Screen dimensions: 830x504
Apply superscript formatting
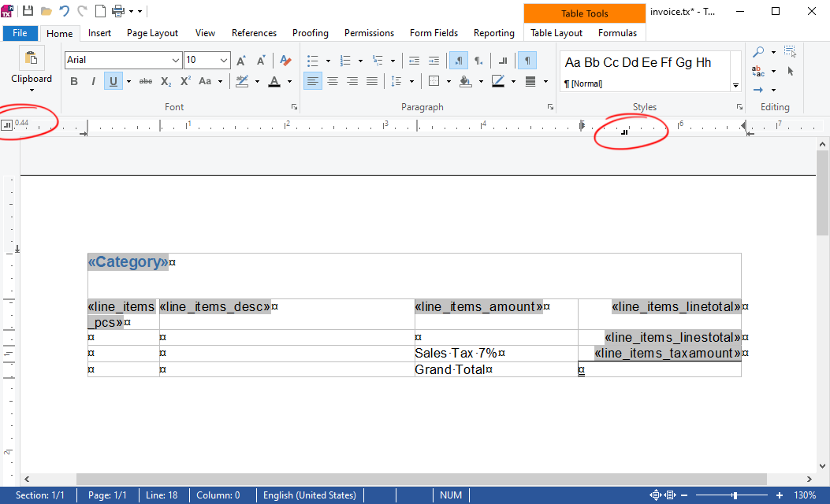point(185,81)
